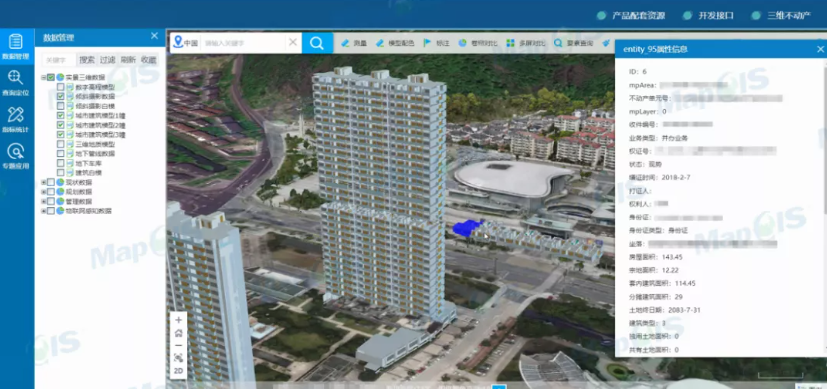Click the home view icon on map
This screenshot has height=389, width=827.
[x=178, y=333]
